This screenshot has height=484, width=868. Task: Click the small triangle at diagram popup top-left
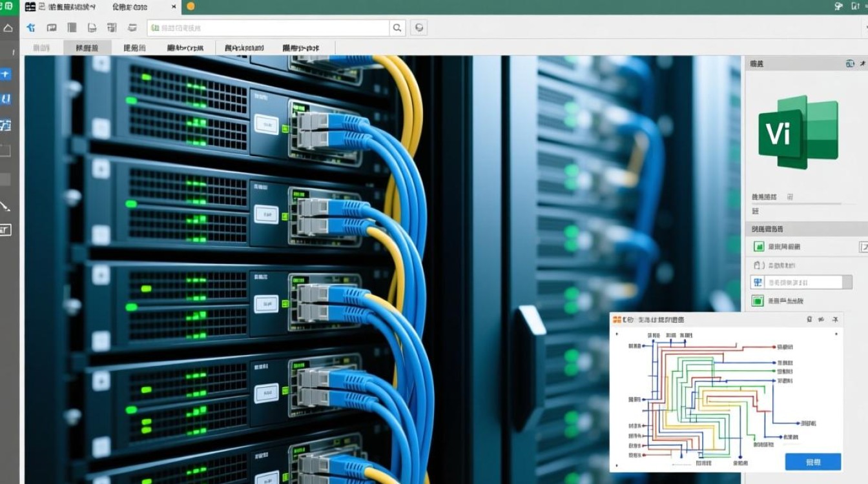(616, 334)
